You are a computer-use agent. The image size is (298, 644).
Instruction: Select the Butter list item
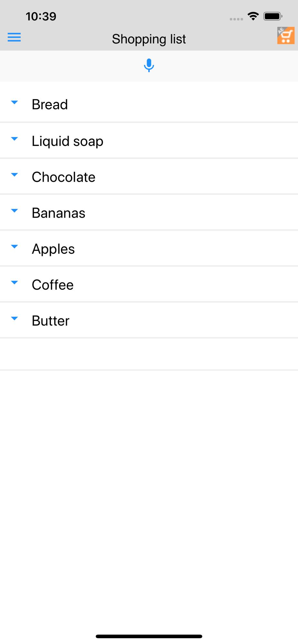coord(149,320)
